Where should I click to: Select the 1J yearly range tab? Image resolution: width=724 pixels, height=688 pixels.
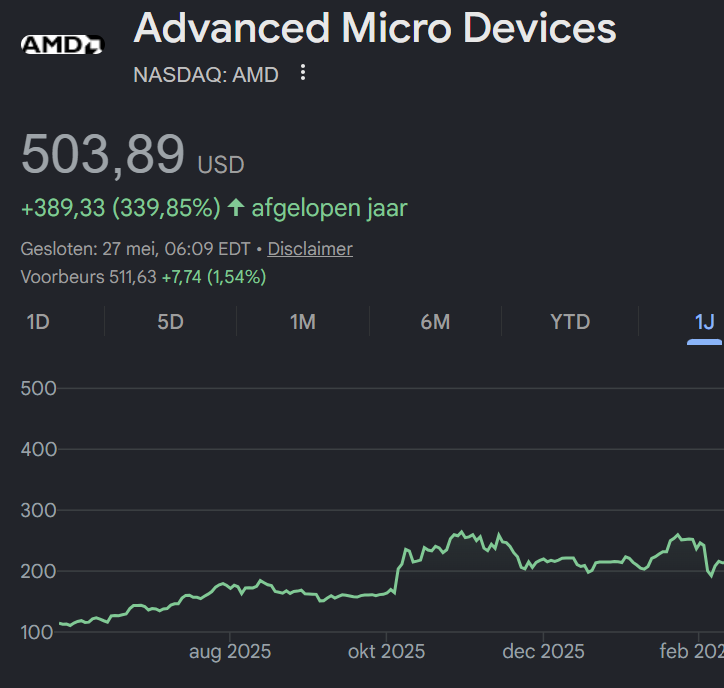point(705,322)
